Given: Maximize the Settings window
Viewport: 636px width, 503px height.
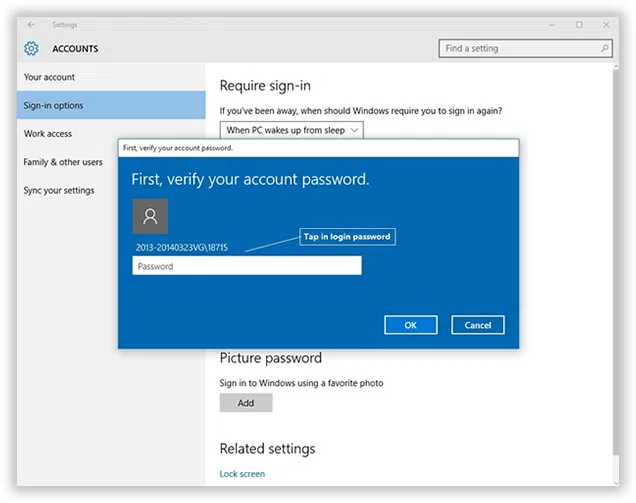Looking at the screenshot, I should pyautogui.click(x=579, y=24).
